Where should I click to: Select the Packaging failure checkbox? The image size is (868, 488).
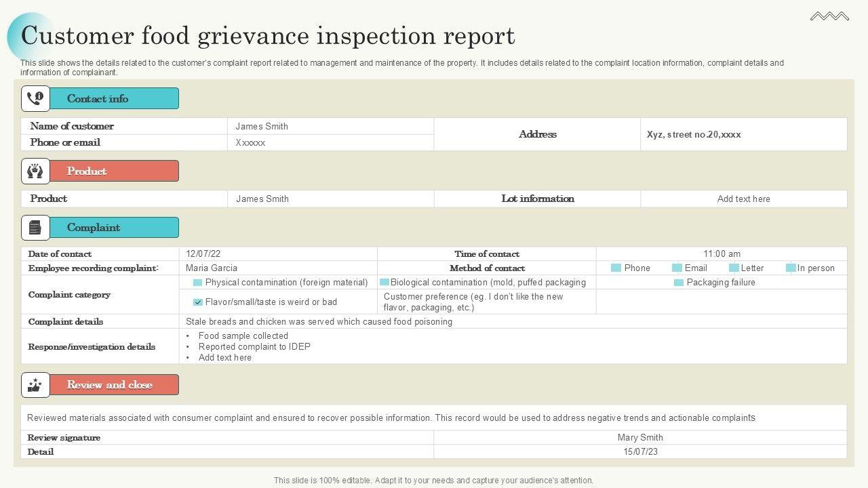coord(679,283)
